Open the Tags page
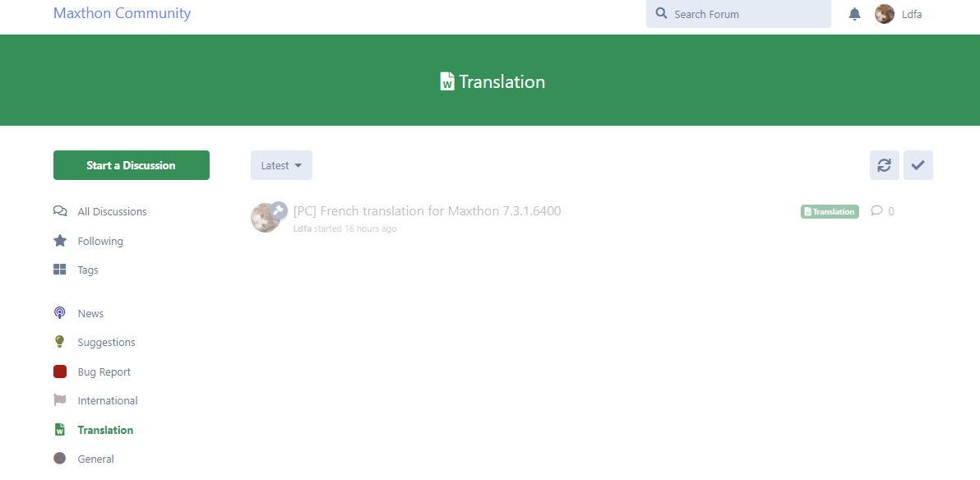 (88, 270)
